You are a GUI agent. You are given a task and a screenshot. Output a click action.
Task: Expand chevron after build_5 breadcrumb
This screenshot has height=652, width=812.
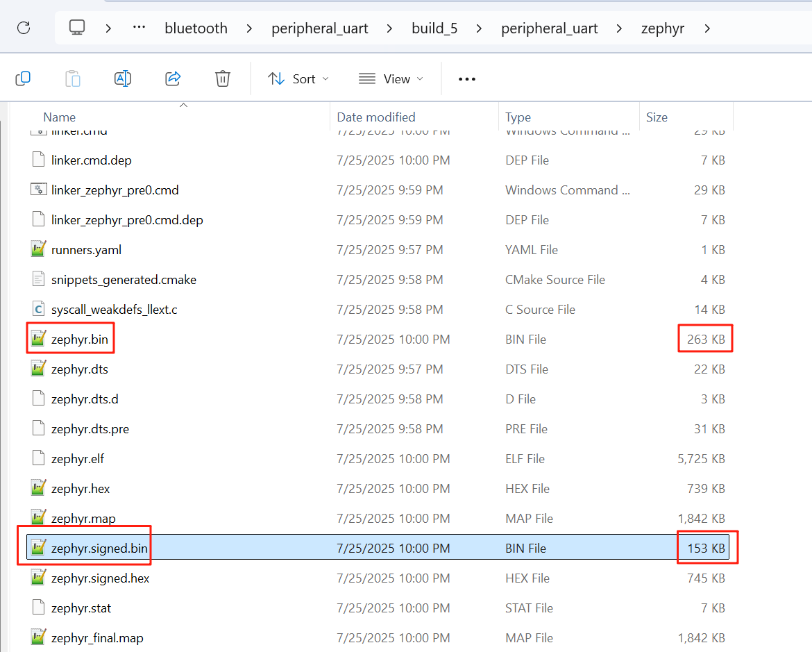click(479, 28)
